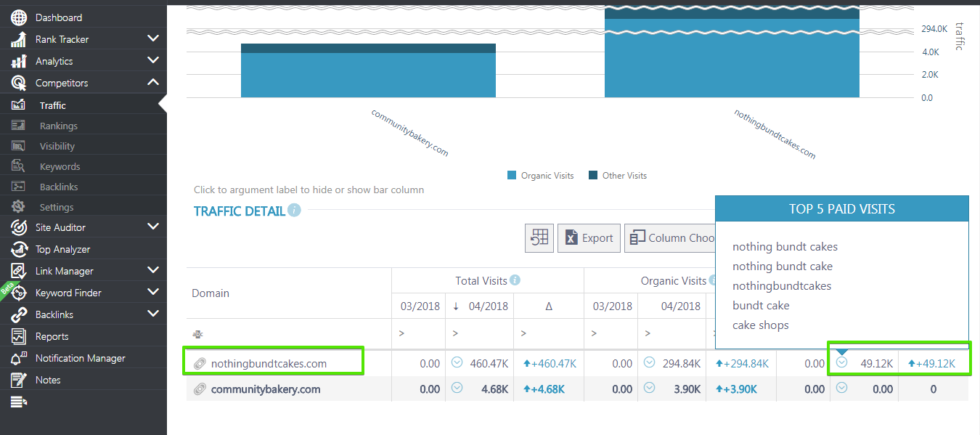Sort by Total Visits delta column
Image resolution: width=980 pixels, height=435 pixels.
tap(549, 306)
